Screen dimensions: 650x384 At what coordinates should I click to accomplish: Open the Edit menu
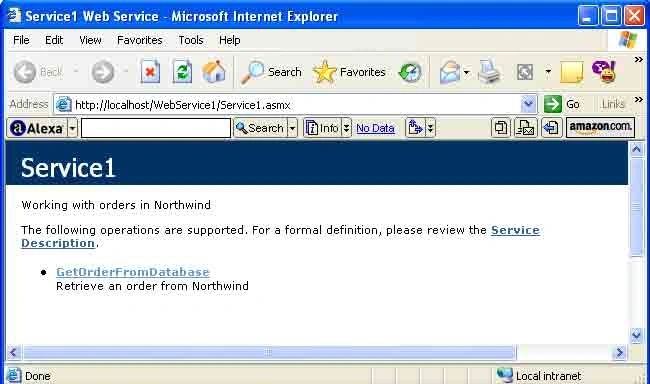click(x=54, y=40)
